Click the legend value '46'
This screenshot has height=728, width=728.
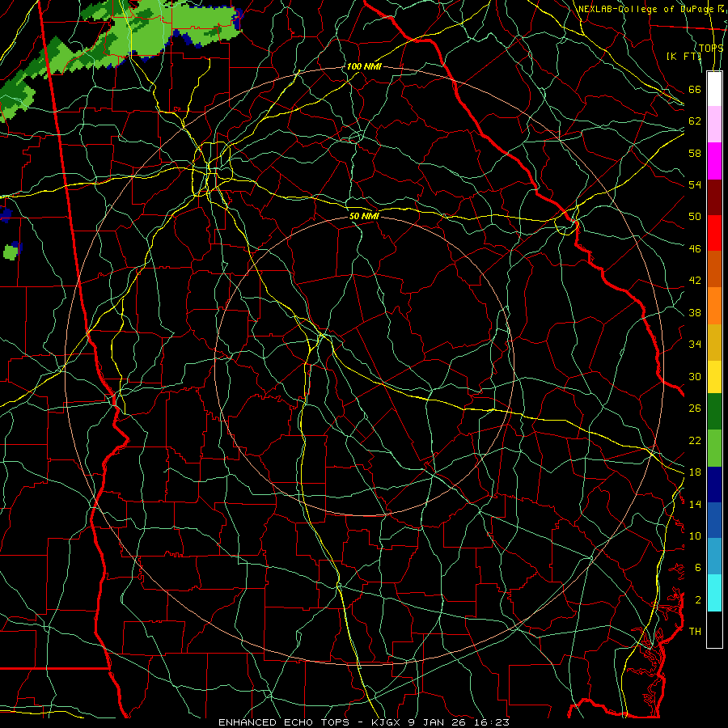coord(695,249)
